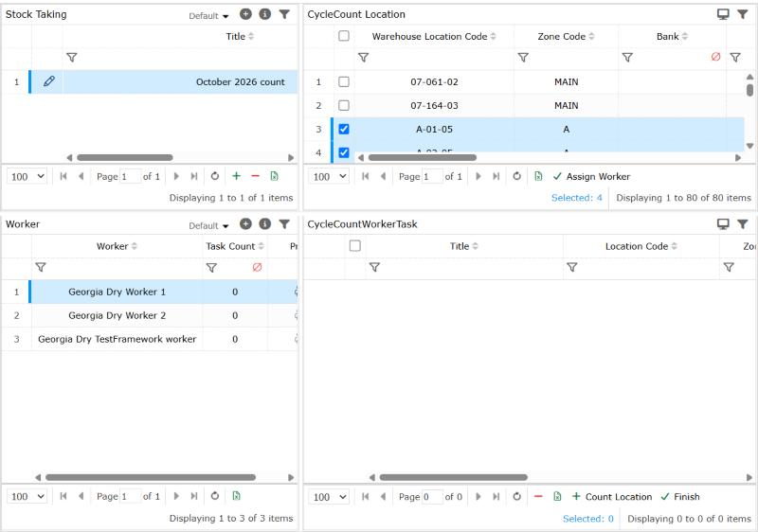
Task: Export CycleCount Location grid to Excel
Action: pyautogui.click(x=538, y=176)
